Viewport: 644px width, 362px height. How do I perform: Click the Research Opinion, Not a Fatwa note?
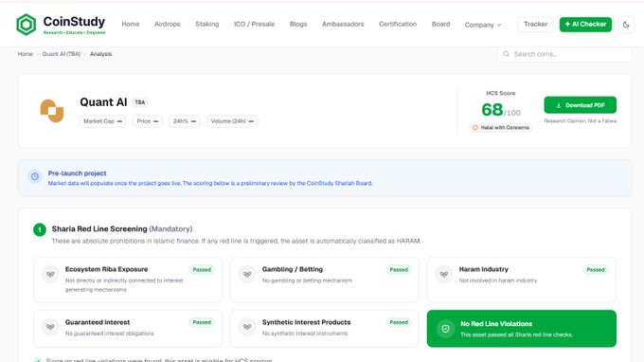(580, 120)
